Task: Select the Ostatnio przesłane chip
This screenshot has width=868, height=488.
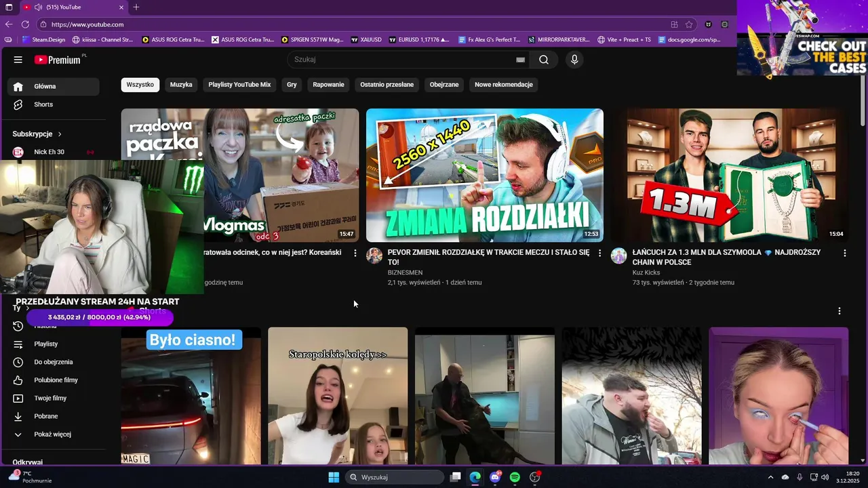Action: click(x=387, y=85)
